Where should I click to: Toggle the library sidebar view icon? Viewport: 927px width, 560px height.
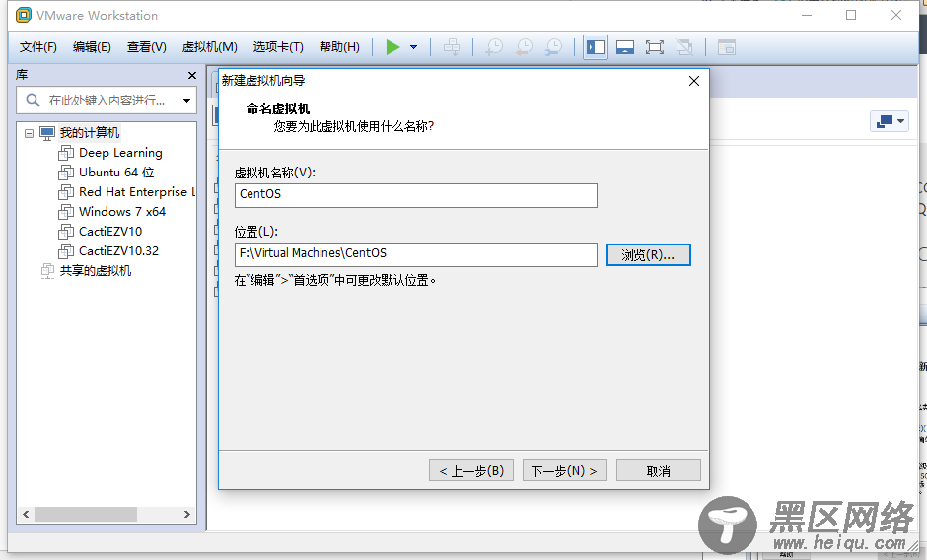[596, 47]
